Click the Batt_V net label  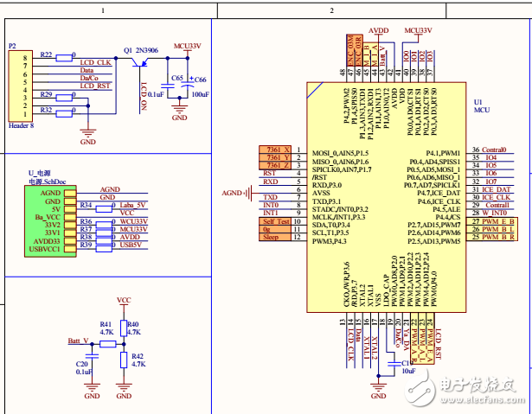(x=78, y=341)
